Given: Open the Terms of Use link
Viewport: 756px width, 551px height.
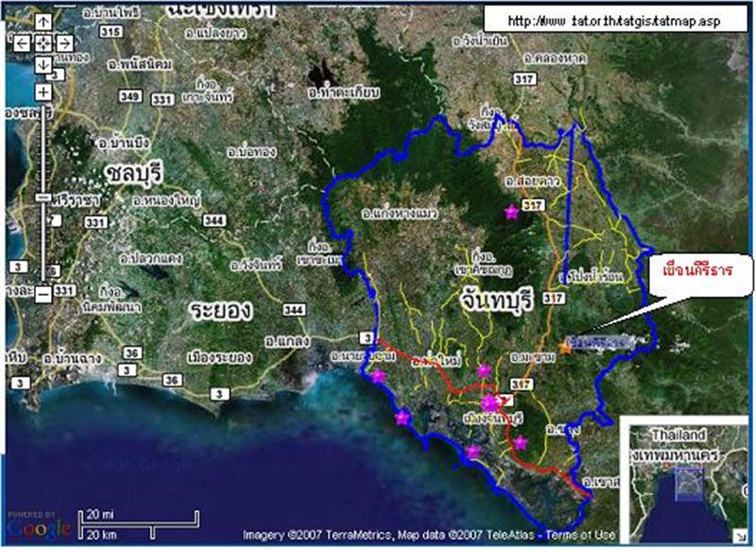Looking at the screenshot, I should pos(588,535).
